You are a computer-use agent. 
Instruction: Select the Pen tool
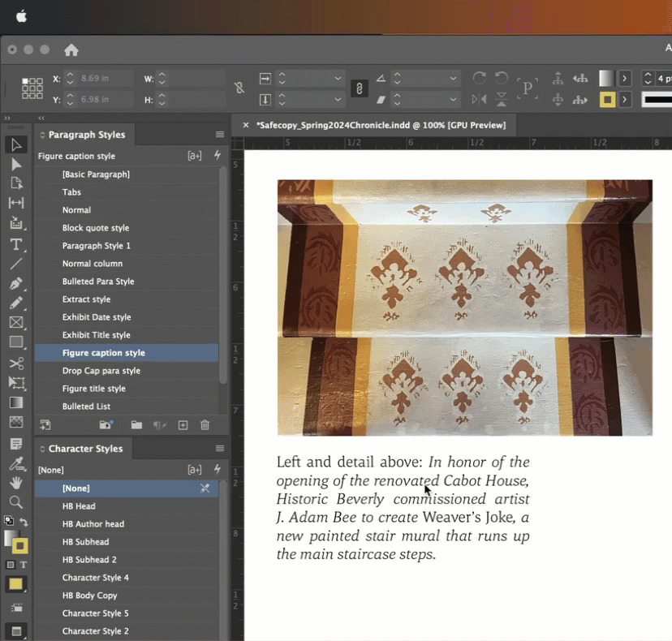click(x=16, y=284)
